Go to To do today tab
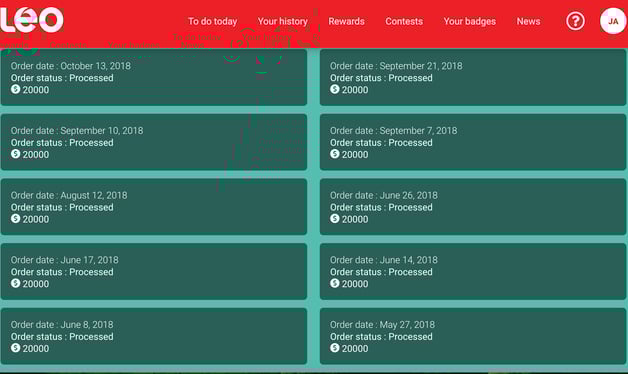628x374 pixels. pyautogui.click(x=212, y=21)
